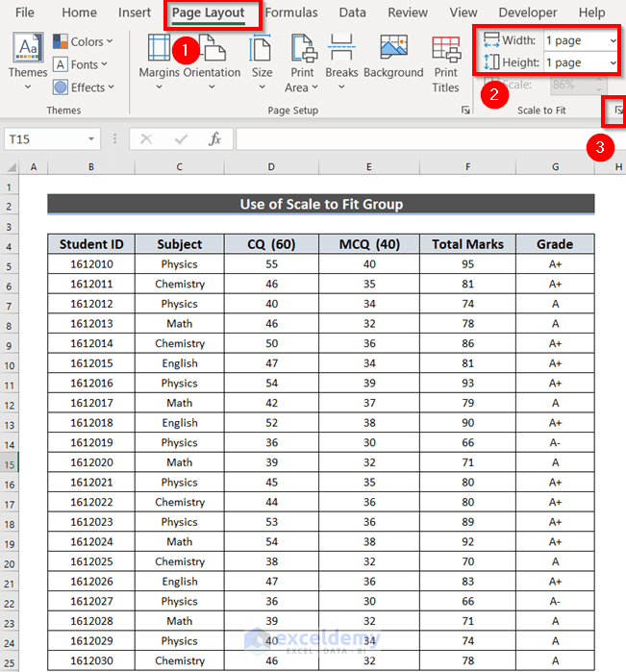Select column G header
This screenshot has height=672, width=626.
[555, 166]
